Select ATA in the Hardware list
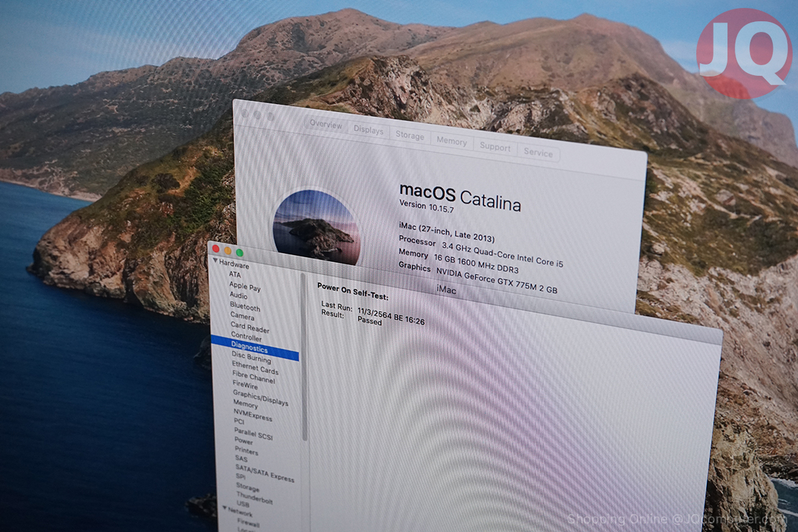798x532 pixels. (235, 274)
